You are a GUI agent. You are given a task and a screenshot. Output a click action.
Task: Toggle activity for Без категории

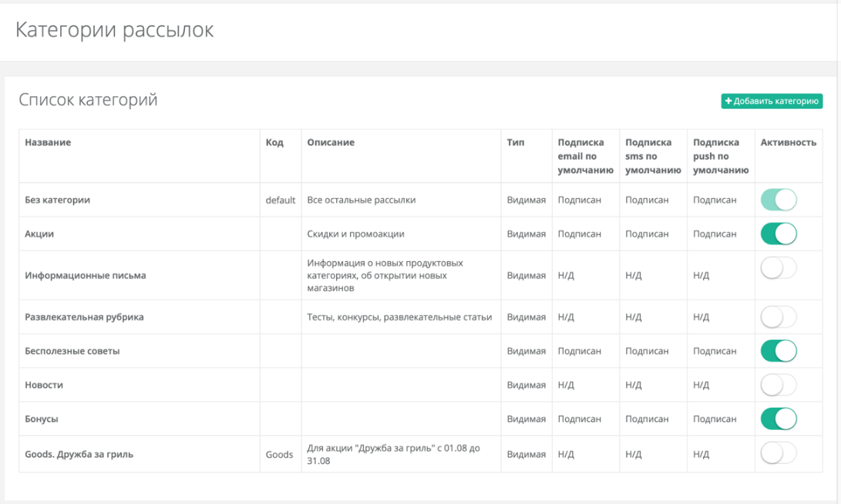pos(779,200)
